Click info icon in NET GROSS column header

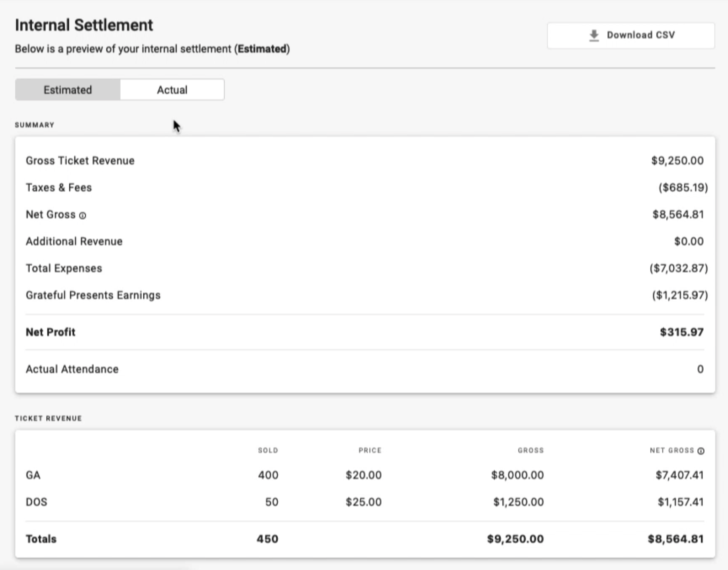coord(701,451)
